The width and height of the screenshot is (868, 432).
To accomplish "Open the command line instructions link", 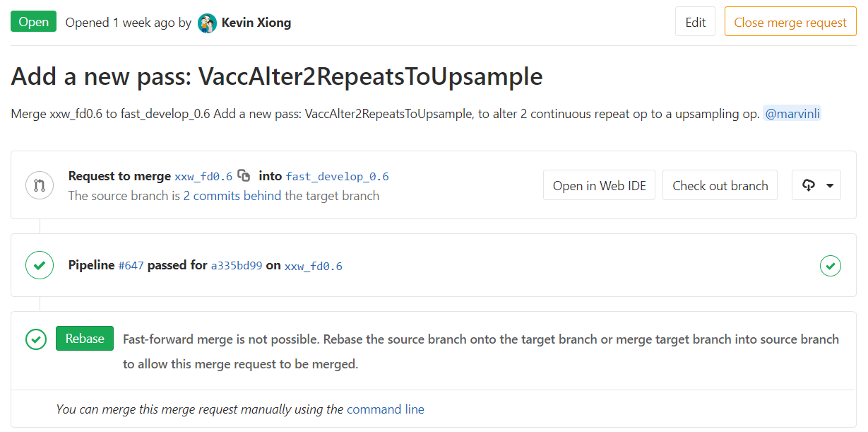I will point(386,409).
